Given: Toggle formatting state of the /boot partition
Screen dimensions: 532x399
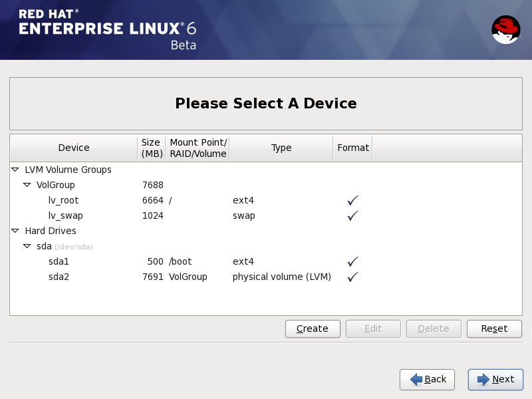Looking at the screenshot, I should click(x=352, y=261).
